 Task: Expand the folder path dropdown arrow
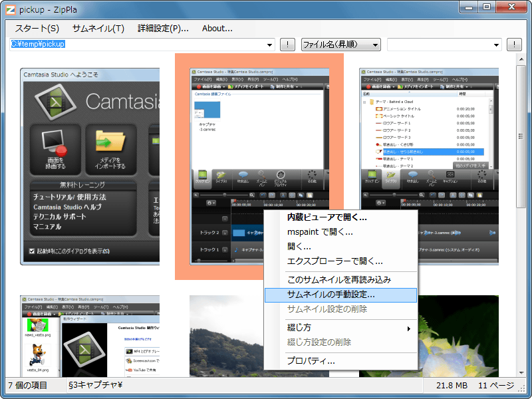(x=270, y=45)
